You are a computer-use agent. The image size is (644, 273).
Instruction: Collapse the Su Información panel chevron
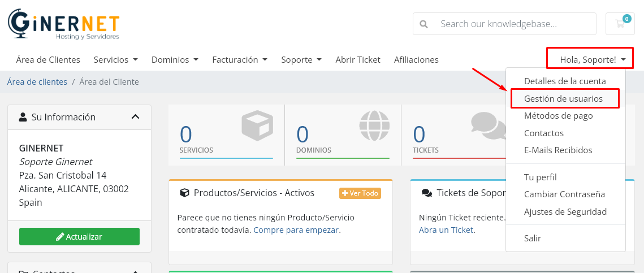pos(135,117)
